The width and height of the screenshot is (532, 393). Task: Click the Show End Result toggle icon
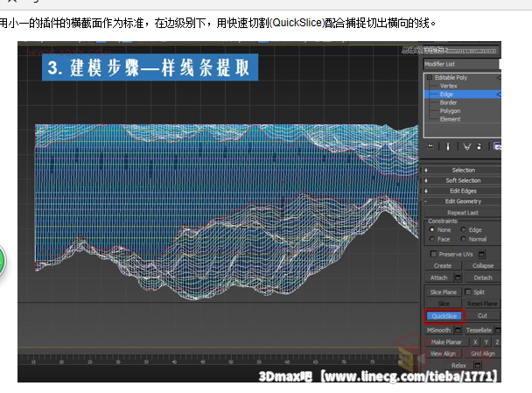pyautogui.click(x=447, y=146)
